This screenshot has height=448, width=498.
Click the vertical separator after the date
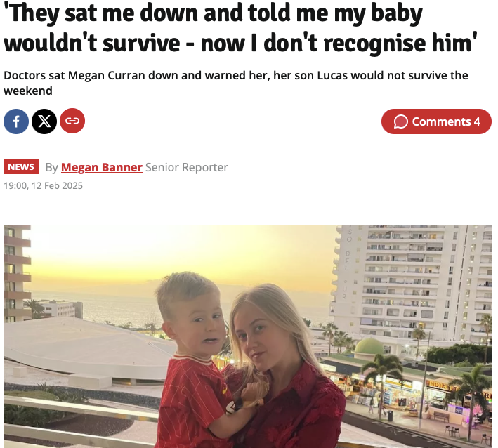[89, 185]
